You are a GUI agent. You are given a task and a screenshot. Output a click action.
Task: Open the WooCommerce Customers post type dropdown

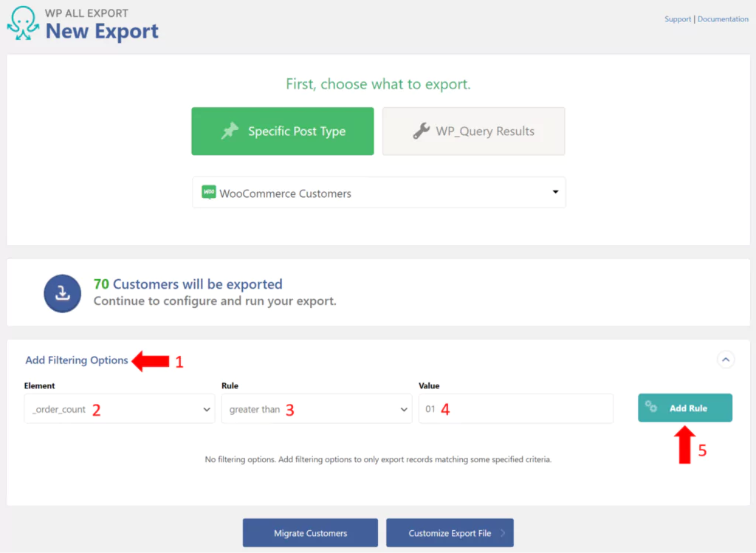[x=379, y=193]
